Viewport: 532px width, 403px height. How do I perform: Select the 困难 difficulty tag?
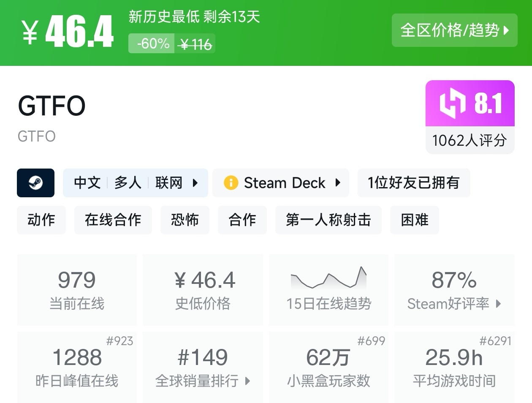point(414,220)
